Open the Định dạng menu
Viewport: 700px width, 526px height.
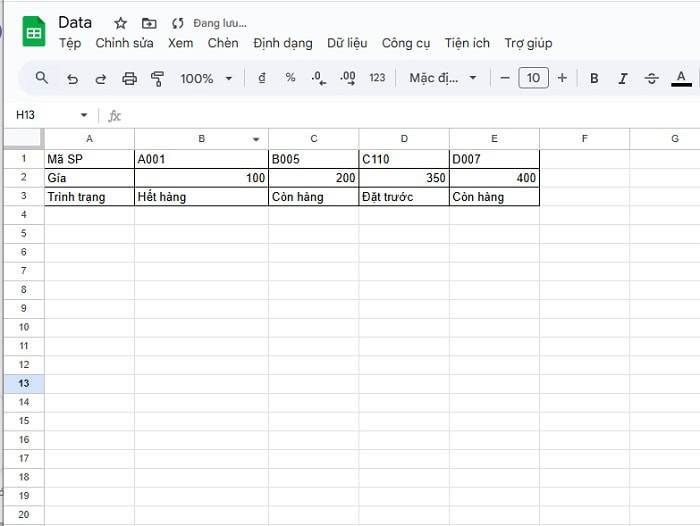point(282,43)
